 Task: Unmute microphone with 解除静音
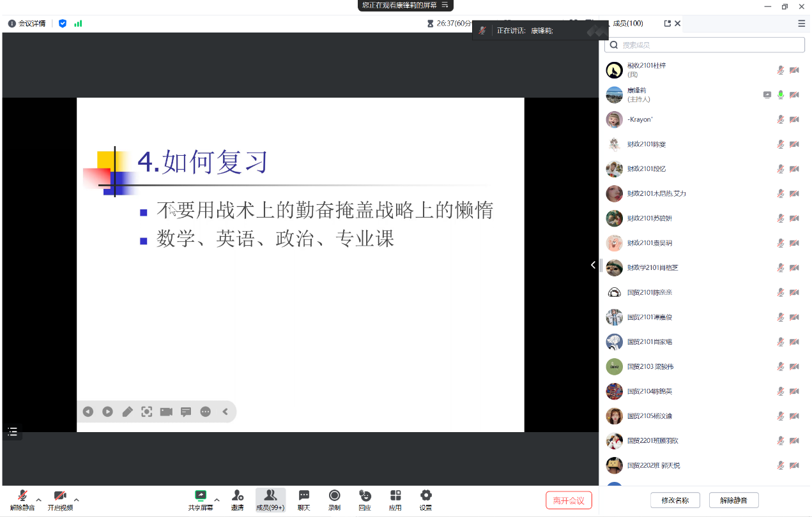(22, 499)
